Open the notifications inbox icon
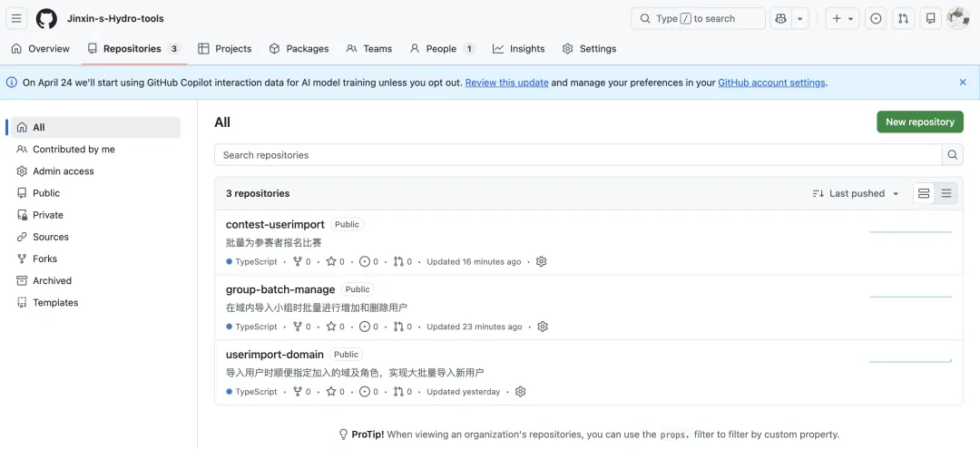 pyautogui.click(x=930, y=18)
